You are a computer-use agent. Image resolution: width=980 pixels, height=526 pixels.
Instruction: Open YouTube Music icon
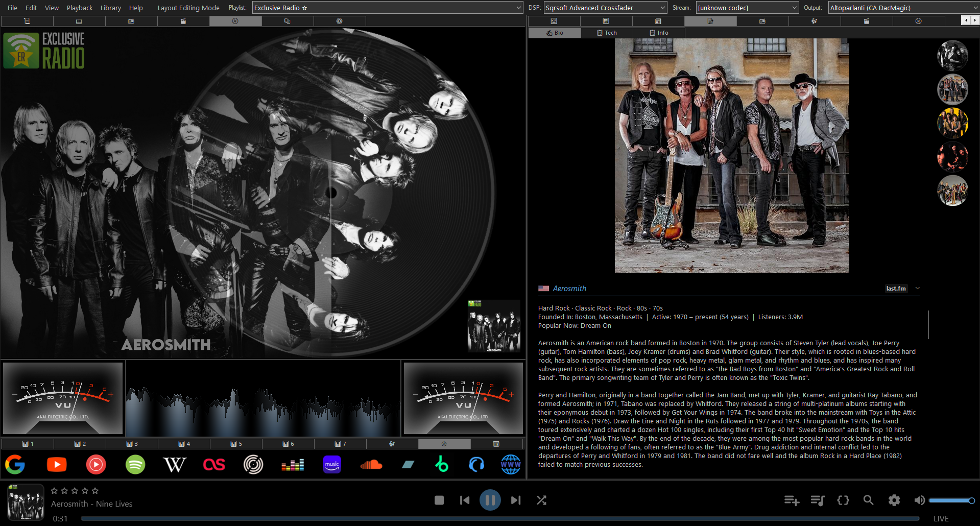[96, 464]
